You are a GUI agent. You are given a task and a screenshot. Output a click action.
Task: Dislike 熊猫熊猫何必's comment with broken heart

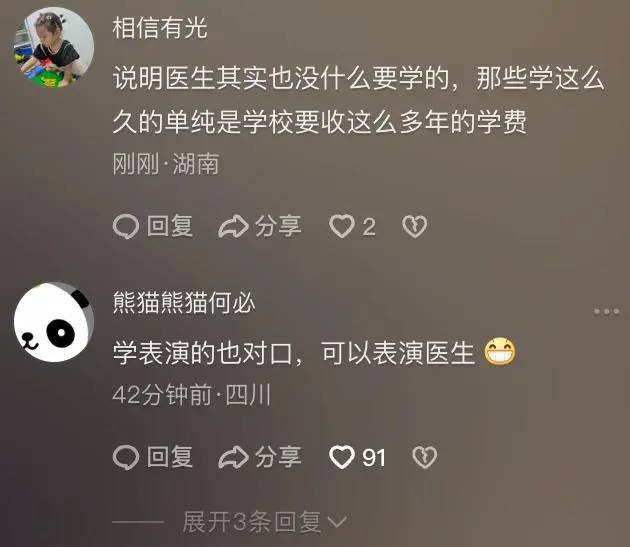point(425,457)
